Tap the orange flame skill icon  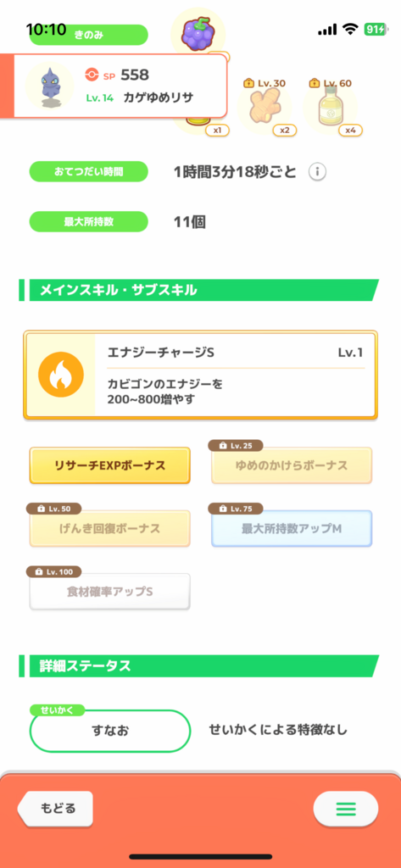point(60,376)
